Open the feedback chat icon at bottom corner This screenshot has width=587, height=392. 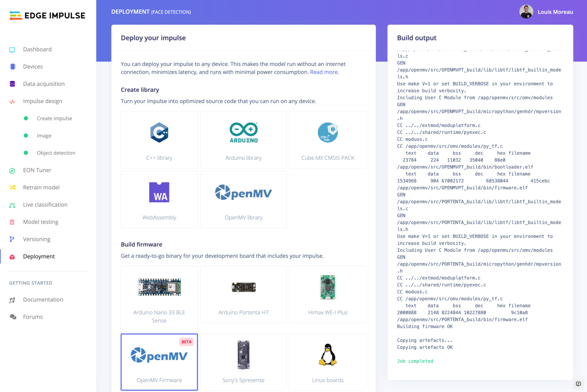(x=578, y=384)
